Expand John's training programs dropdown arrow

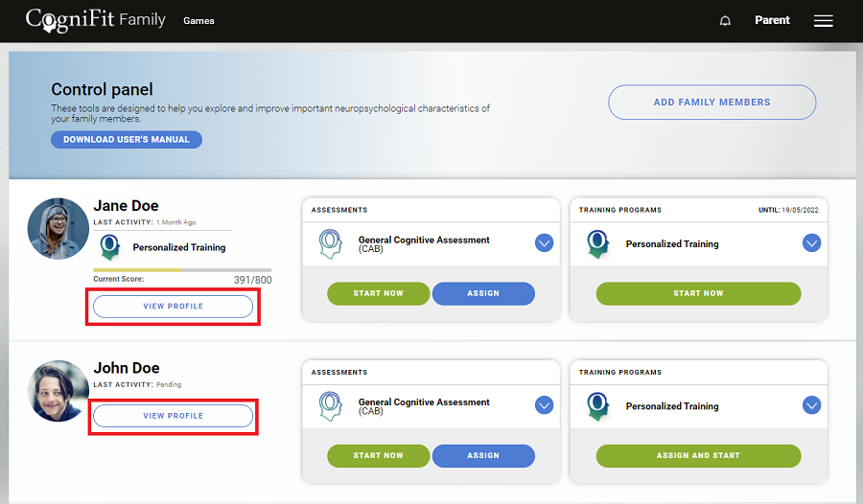[x=811, y=405]
